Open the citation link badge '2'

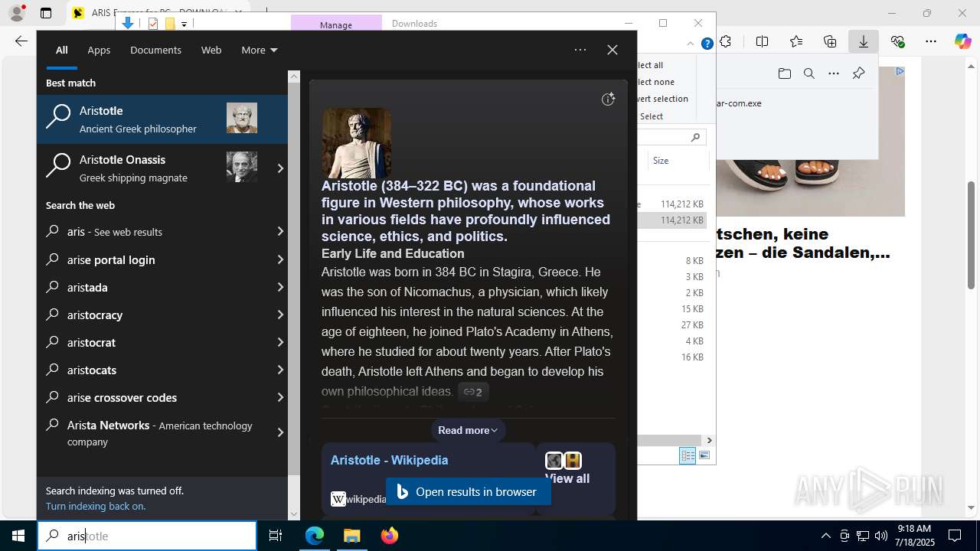coord(473,392)
